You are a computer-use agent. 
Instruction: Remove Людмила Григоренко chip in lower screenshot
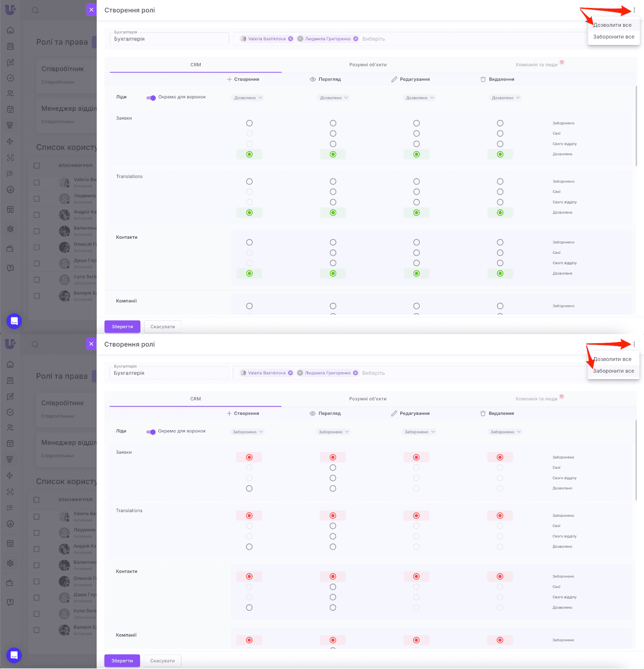[356, 373]
